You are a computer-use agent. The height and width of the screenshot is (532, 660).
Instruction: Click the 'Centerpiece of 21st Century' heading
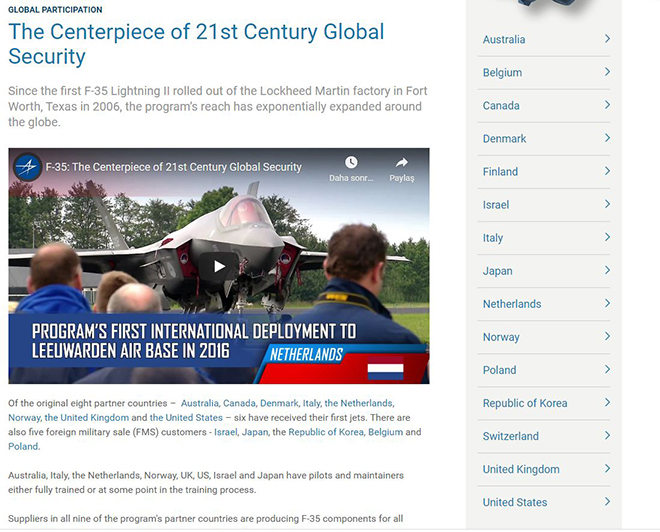[x=196, y=44]
